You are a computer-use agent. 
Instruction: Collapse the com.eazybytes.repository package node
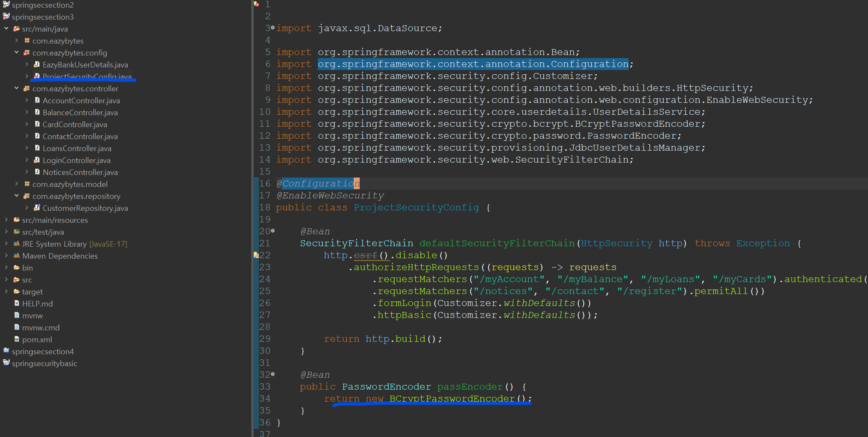pos(17,196)
